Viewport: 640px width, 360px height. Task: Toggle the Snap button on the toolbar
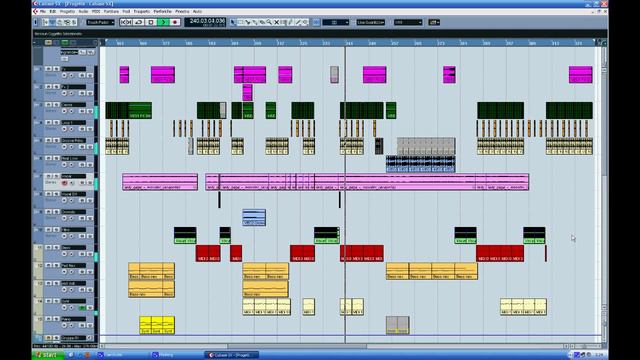(316, 22)
